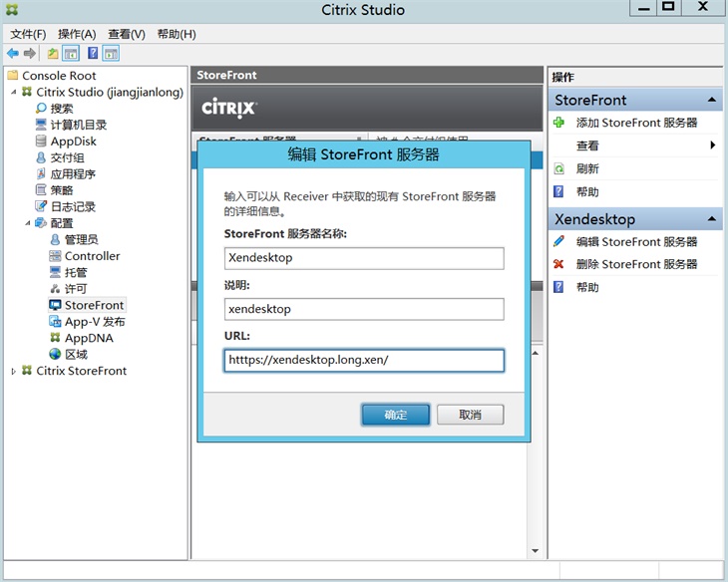Select the Console Root folder icon

click(x=13, y=75)
